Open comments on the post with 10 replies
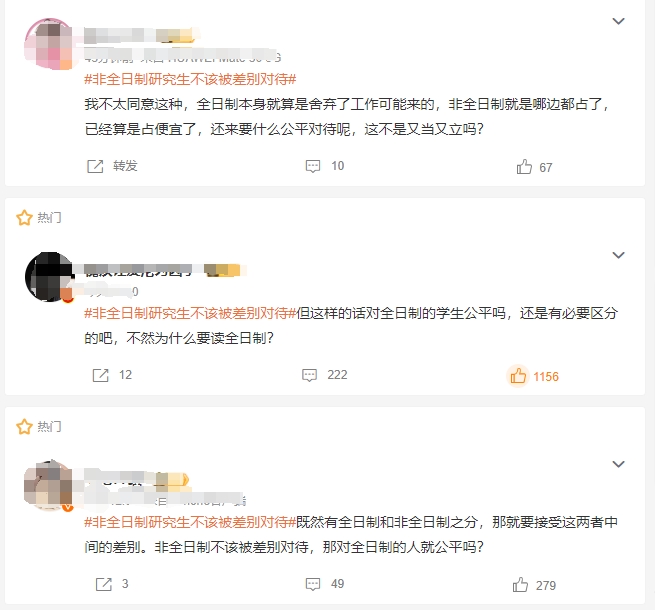The image size is (655, 610). pos(313,166)
